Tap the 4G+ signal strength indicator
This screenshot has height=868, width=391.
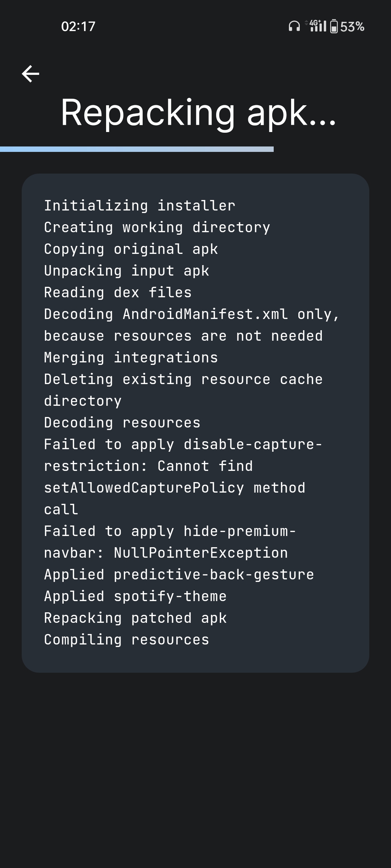coord(319,26)
